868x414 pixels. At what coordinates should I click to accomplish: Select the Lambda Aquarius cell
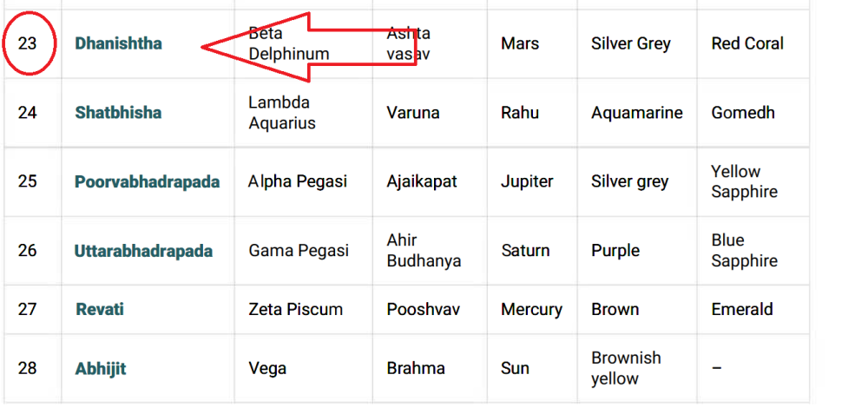tap(281, 113)
